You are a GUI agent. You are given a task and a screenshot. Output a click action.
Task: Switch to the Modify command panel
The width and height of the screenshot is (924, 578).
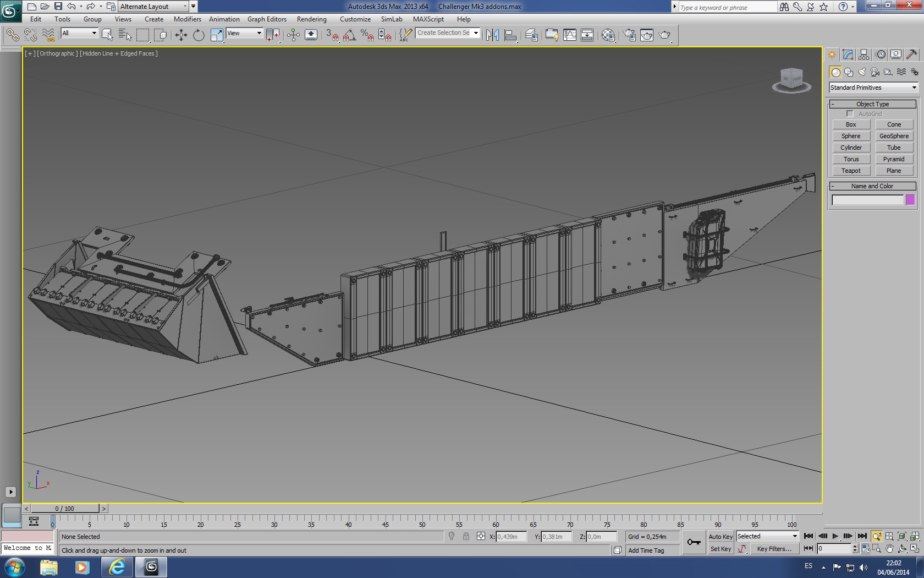click(848, 54)
